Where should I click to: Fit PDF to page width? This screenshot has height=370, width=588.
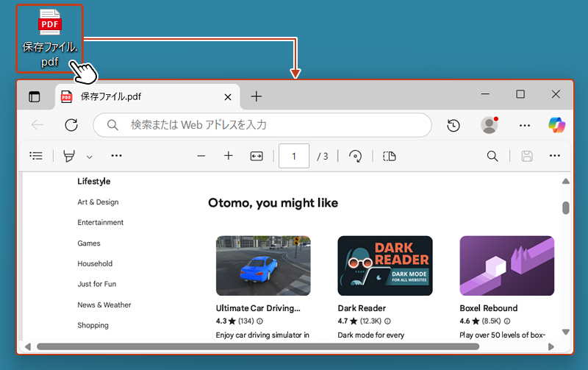pyautogui.click(x=257, y=156)
